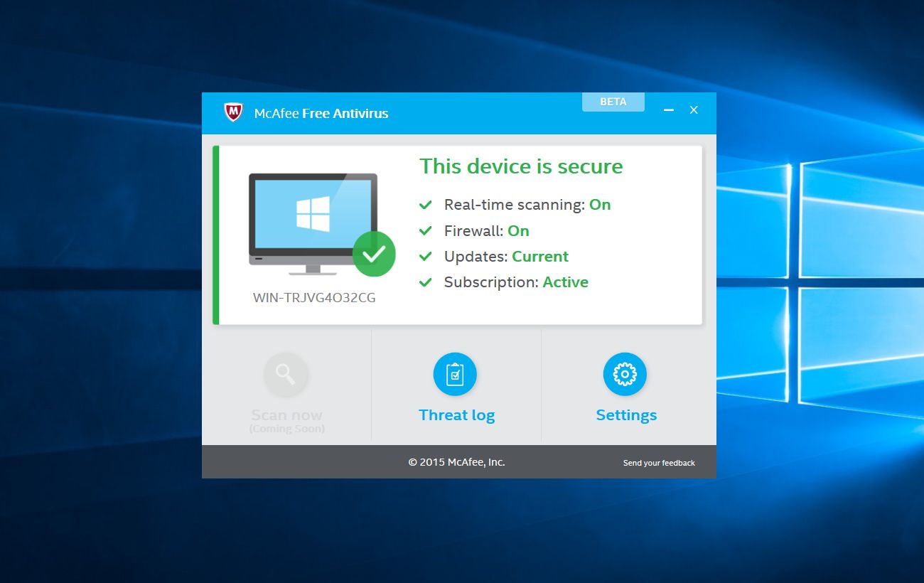Click Send your feedback link

(x=659, y=463)
